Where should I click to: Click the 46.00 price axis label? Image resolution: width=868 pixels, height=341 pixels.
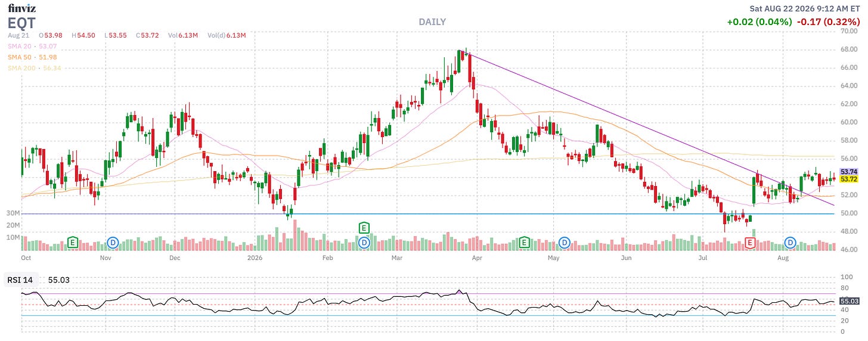pyautogui.click(x=849, y=249)
